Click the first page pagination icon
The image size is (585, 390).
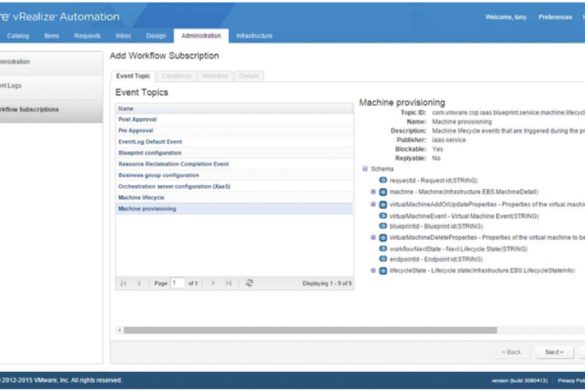pyautogui.click(x=123, y=283)
